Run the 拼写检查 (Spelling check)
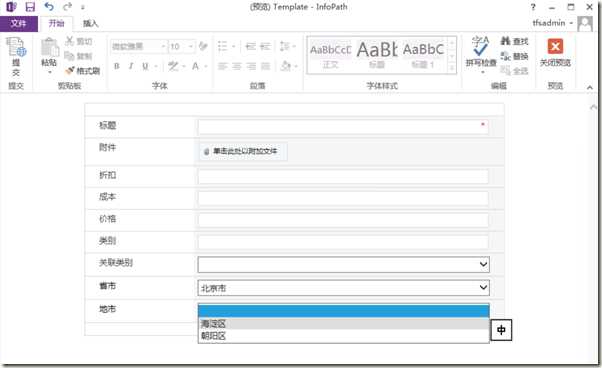Screen dimensions: 602x368 click(x=481, y=54)
